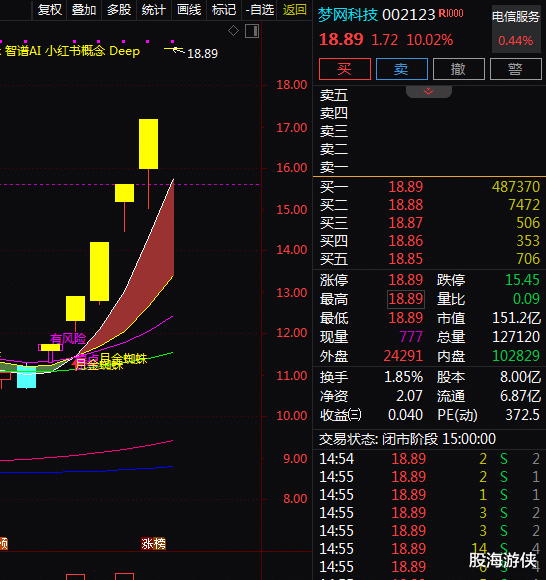Click the 撤 cancel order button

459,69
